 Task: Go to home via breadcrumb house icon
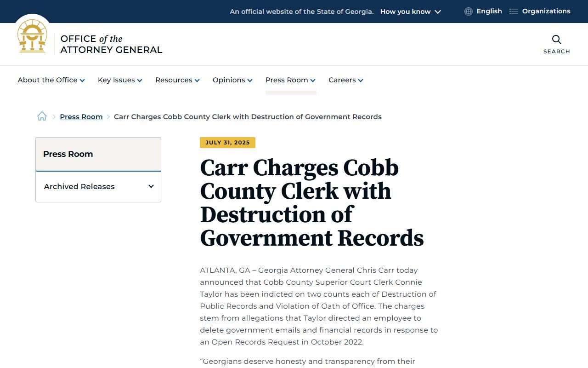[x=42, y=116]
